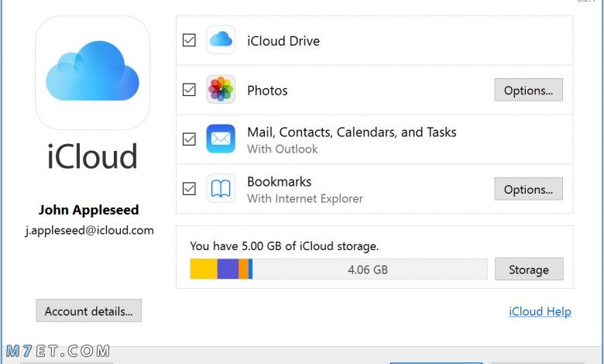The height and width of the screenshot is (364, 604).
Task: Click the Storage button
Action: tap(529, 270)
